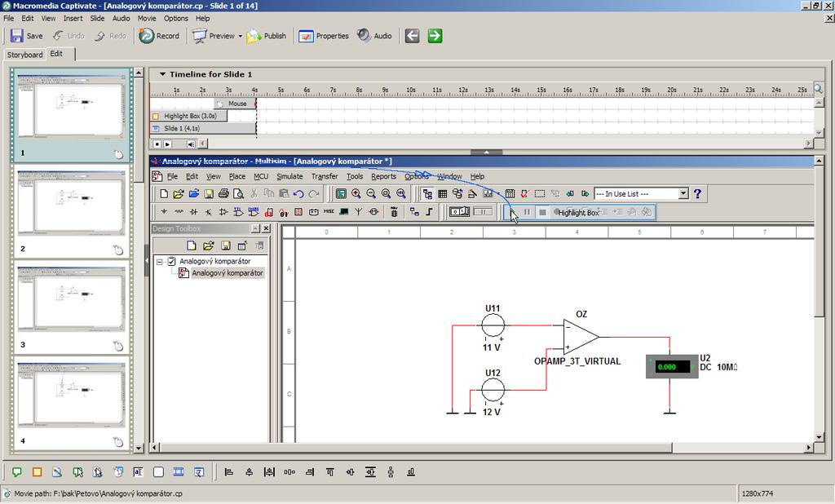
Task: Go to next slide with the green arrow
Action: (435, 36)
